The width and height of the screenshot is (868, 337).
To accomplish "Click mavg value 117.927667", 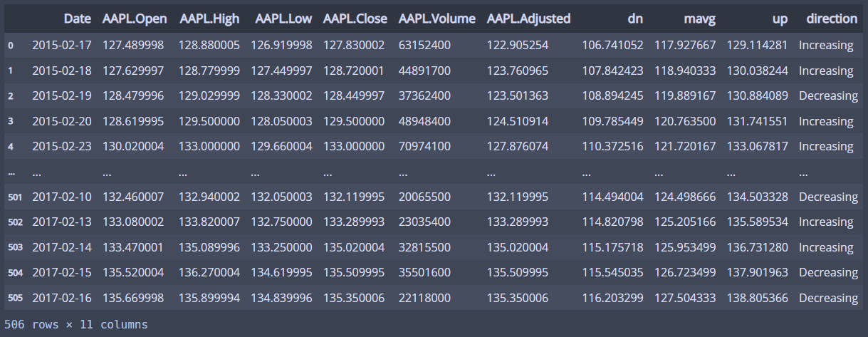I will click(685, 45).
